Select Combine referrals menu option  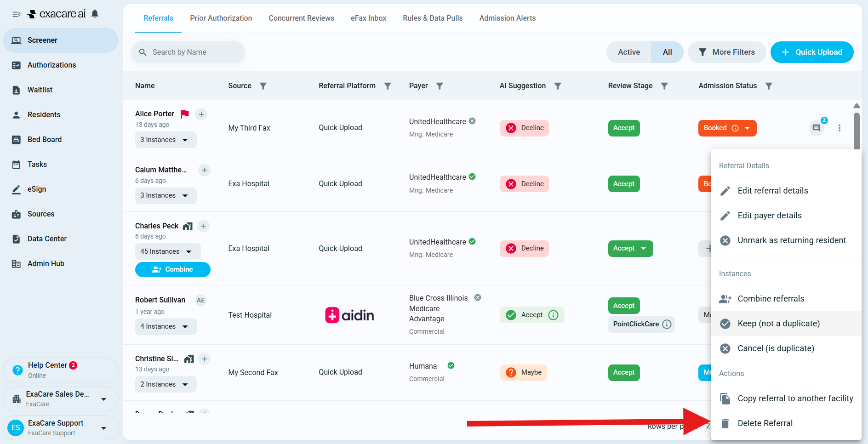(x=786, y=299)
